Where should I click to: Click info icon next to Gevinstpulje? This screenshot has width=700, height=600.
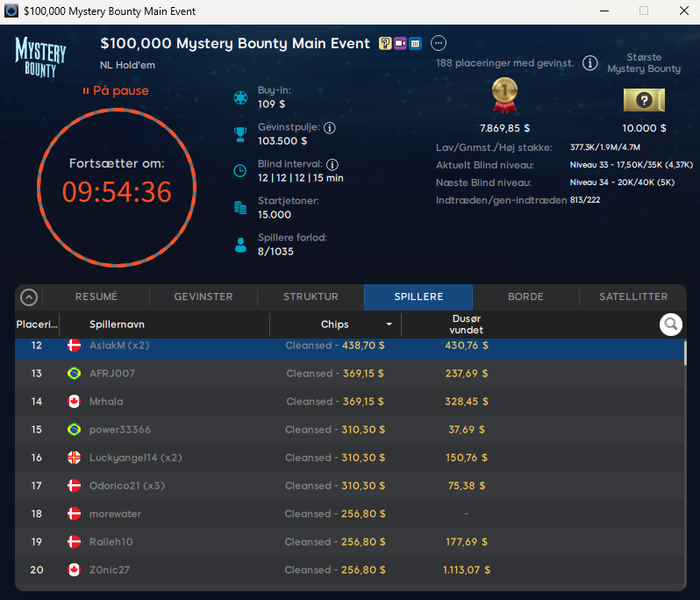(x=330, y=127)
